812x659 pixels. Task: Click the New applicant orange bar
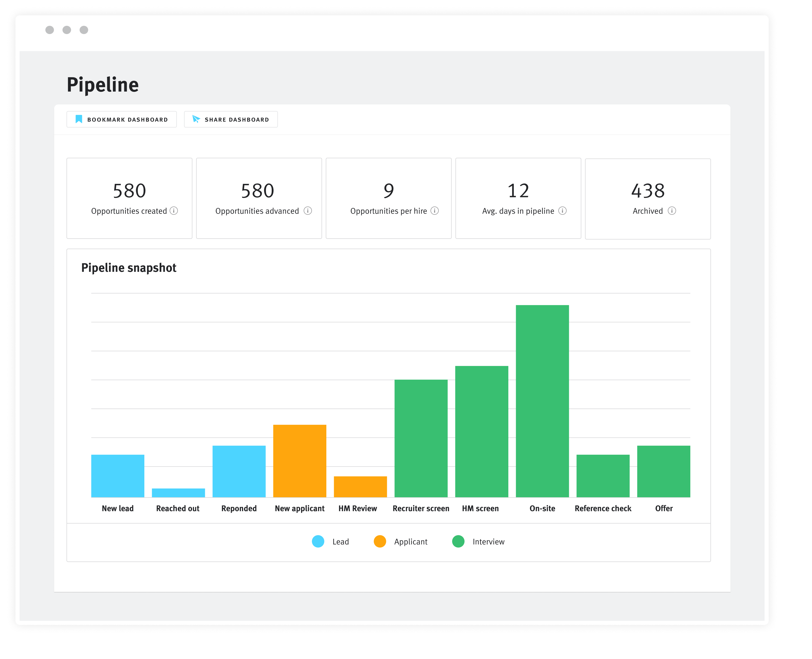pyautogui.click(x=299, y=461)
